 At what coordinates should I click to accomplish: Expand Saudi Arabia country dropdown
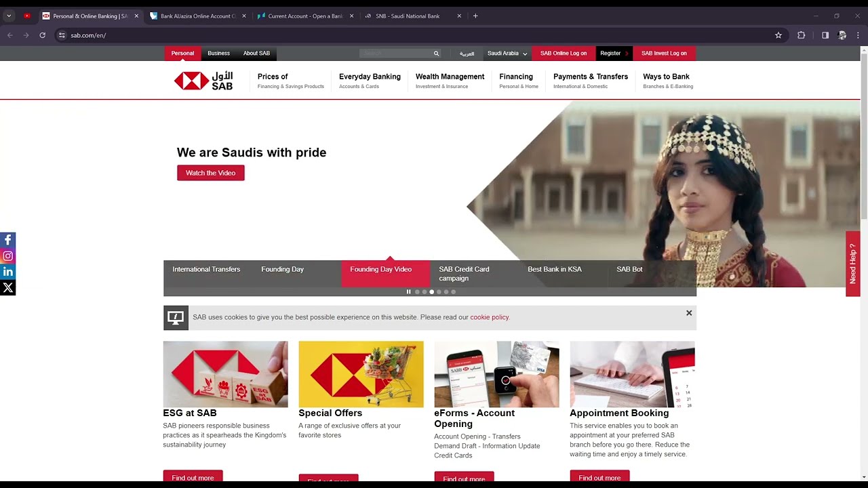pyautogui.click(x=507, y=54)
